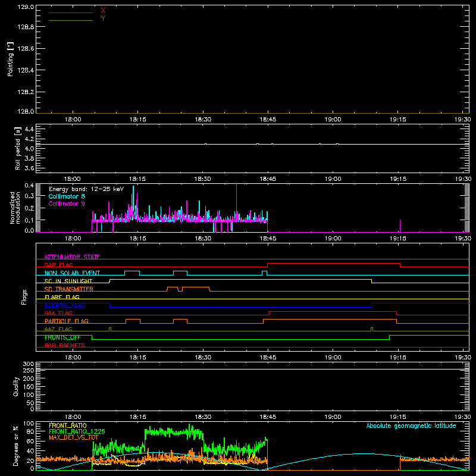Click the NON_SOLAR_EVENT flag label
This screenshot has width=476, height=476.
[72, 273]
